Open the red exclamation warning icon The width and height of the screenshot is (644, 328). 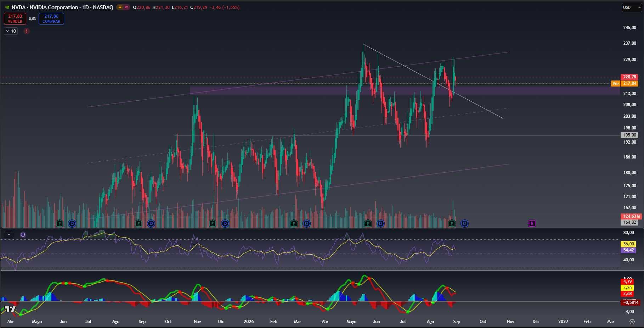coord(27,31)
